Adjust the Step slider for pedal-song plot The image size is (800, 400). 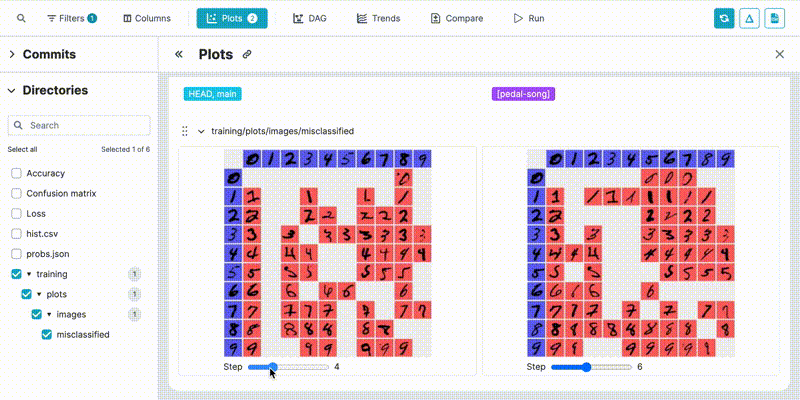586,367
